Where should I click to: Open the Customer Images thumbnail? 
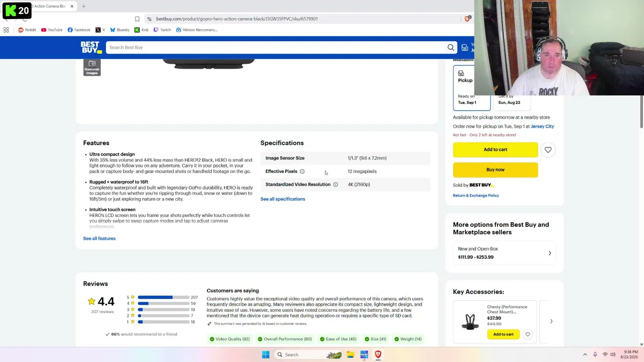(x=92, y=67)
